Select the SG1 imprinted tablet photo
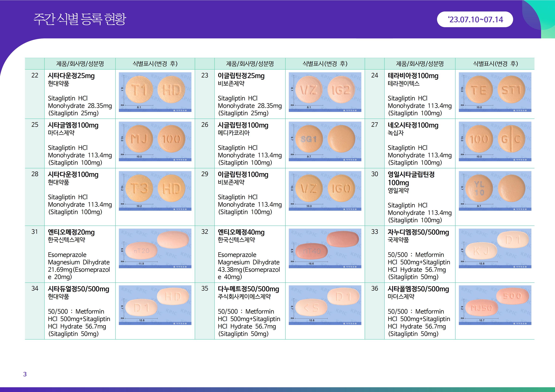The height and width of the screenshot is (392, 555). tap(325, 141)
